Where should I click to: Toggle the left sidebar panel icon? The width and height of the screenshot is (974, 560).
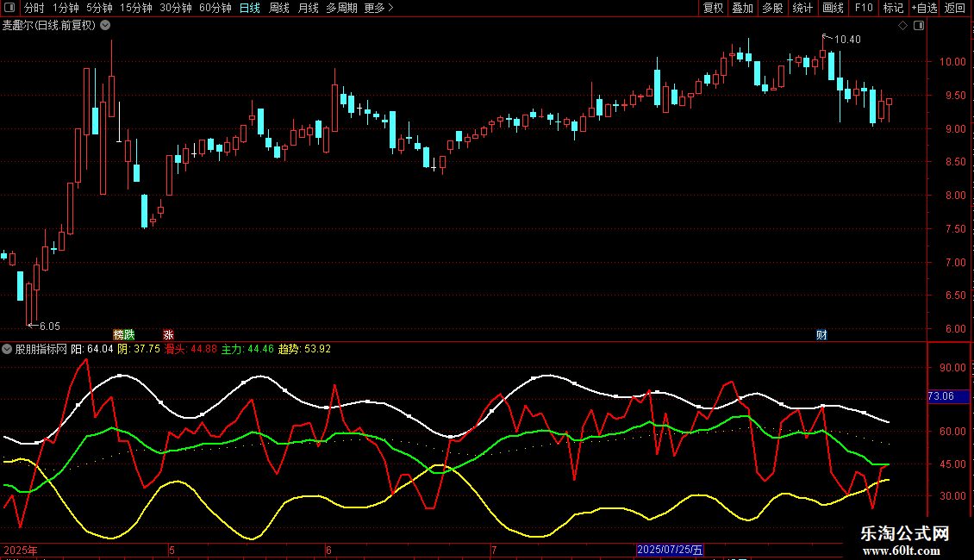pos(9,8)
